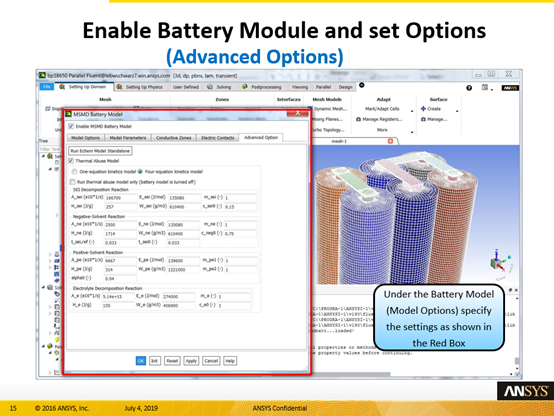Select One-equation kinetics model radio button

click(74, 172)
